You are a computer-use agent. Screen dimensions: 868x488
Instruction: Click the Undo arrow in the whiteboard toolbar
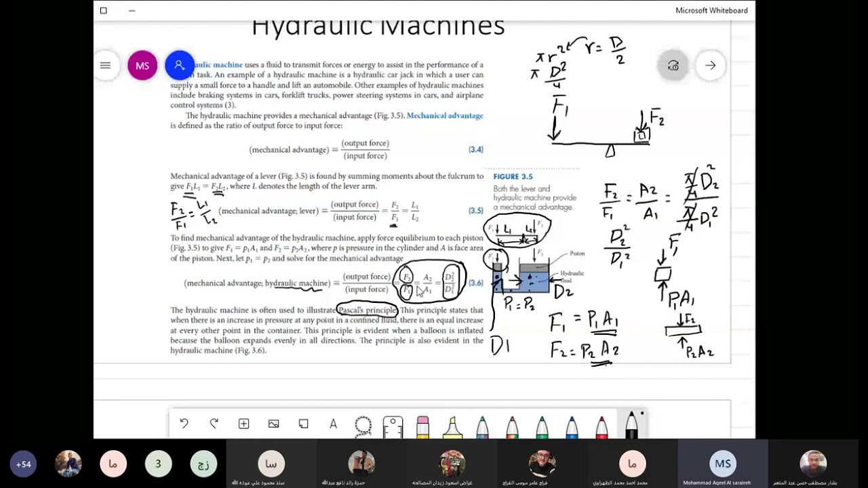[184, 424]
